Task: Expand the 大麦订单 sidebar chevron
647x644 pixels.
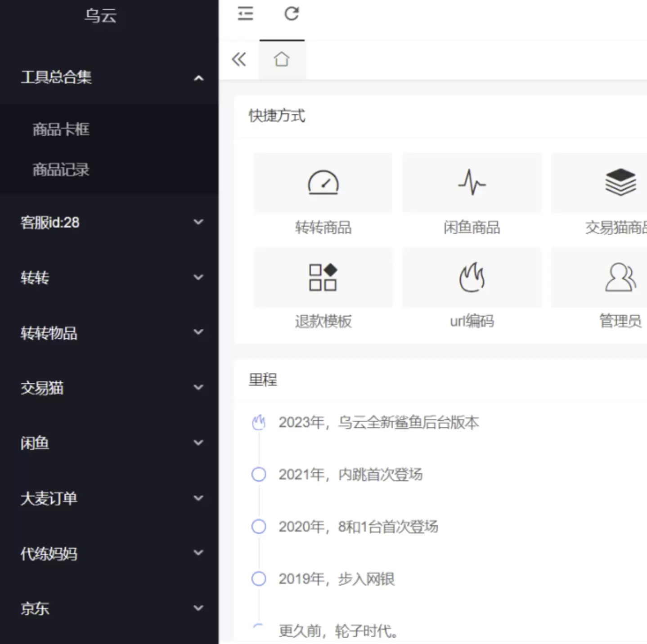Action: (x=198, y=498)
